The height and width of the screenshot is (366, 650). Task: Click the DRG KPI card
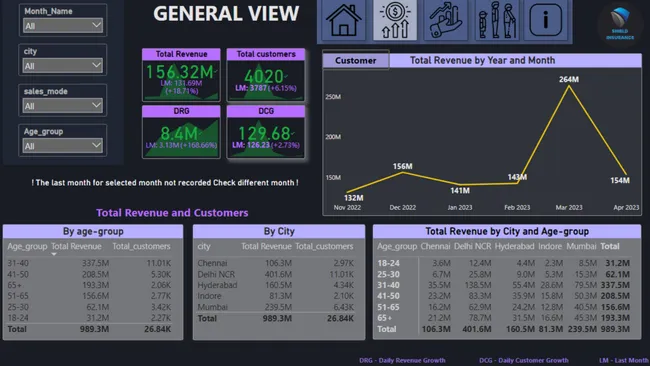pyautogui.click(x=181, y=132)
